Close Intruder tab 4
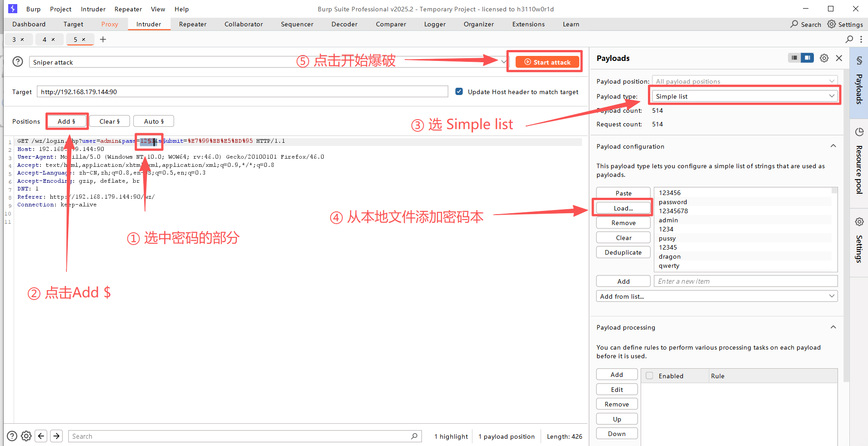 coord(53,40)
